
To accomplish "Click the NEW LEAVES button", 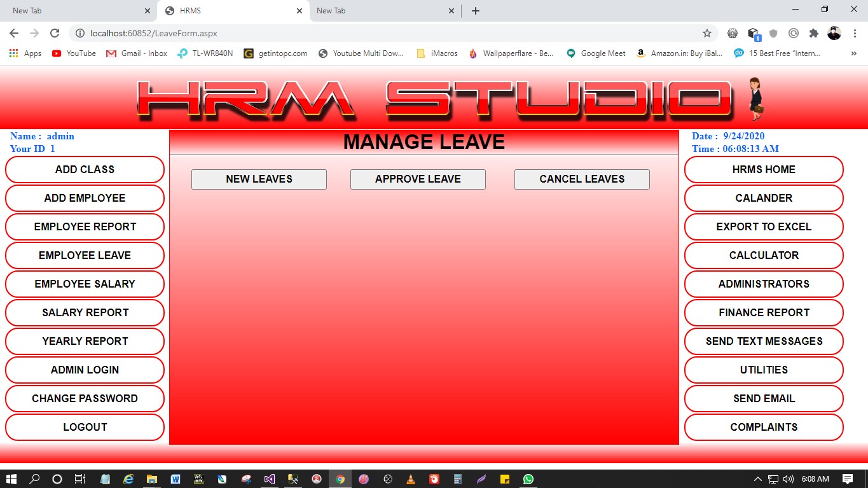I will [x=259, y=179].
